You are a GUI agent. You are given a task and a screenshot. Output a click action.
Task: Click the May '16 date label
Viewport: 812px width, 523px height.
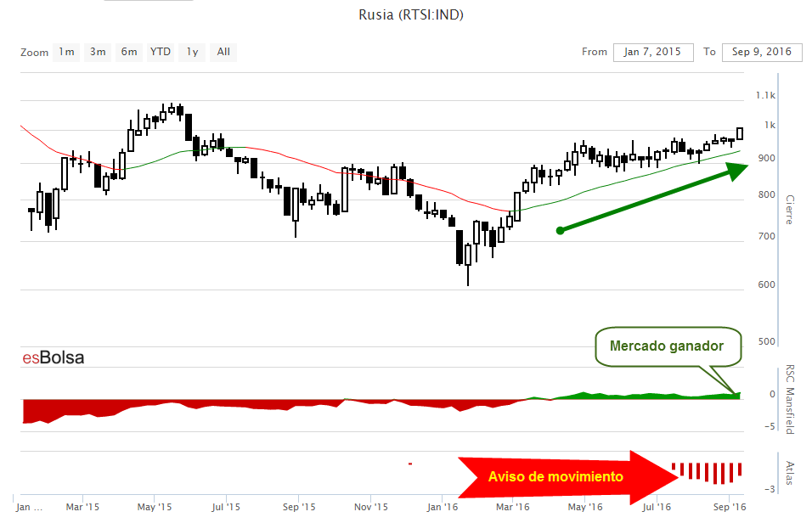[585, 507]
